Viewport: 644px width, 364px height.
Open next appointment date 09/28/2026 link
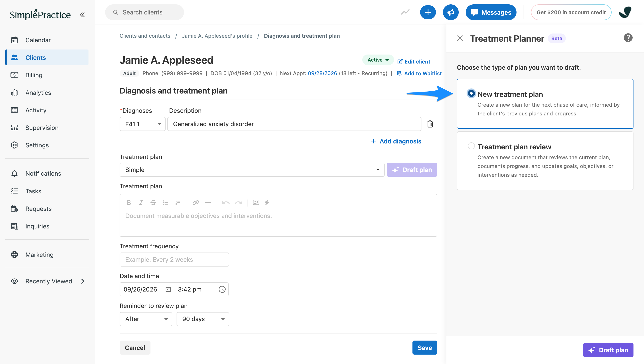pyautogui.click(x=322, y=73)
